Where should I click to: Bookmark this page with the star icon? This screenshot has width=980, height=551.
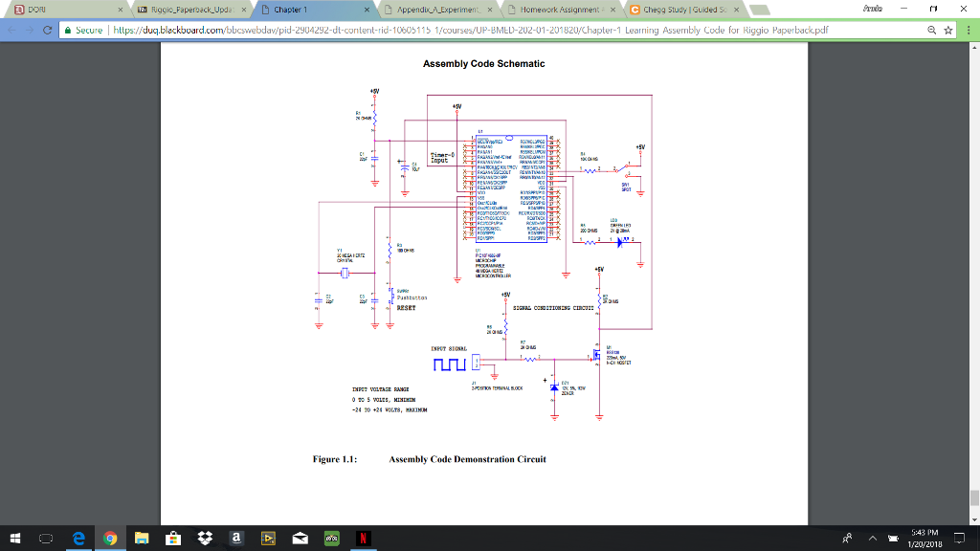coord(947,30)
